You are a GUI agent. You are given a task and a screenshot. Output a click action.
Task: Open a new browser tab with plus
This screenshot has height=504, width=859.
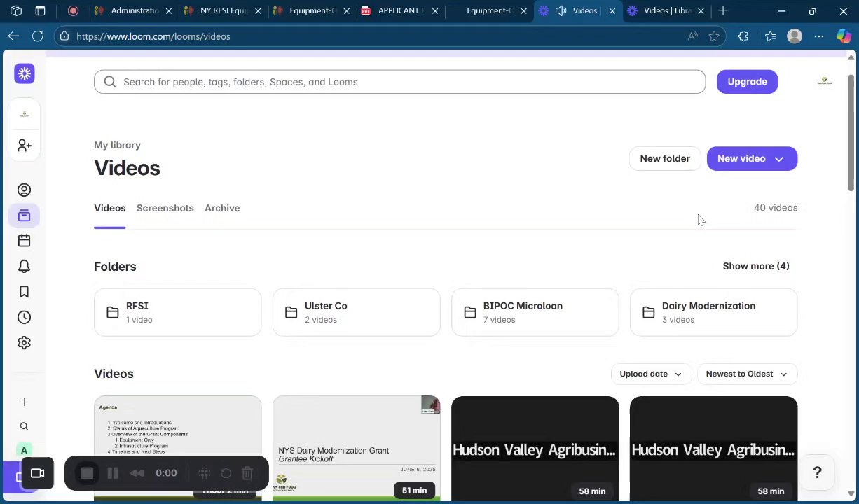click(x=723, y=10)
